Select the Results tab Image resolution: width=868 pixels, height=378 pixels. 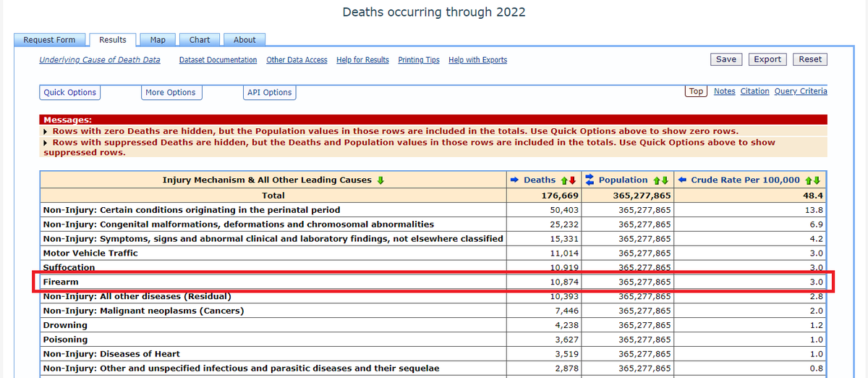[113, 40]
